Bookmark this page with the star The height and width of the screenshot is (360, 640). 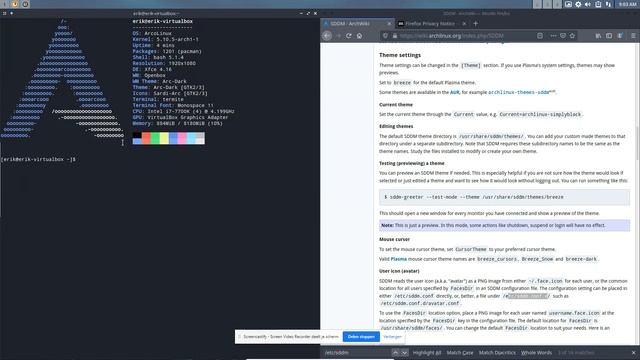point(572,36)
